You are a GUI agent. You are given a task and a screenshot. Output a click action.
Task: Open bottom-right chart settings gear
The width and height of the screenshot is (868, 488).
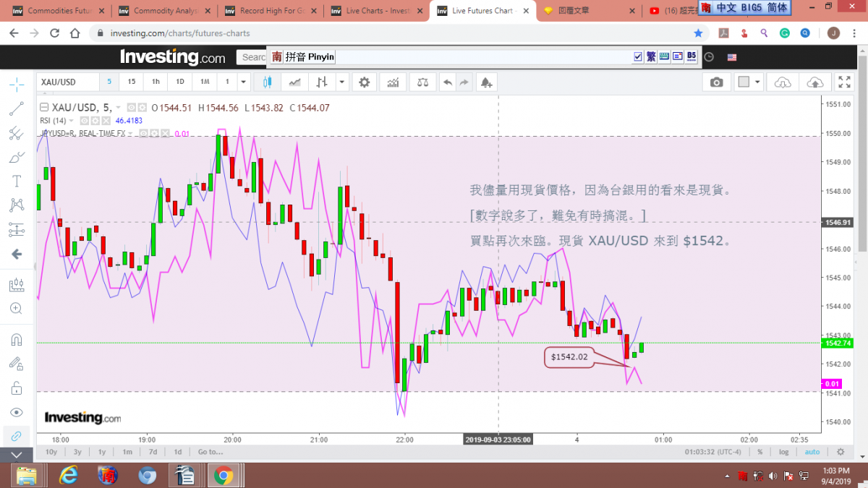point(841,452)
